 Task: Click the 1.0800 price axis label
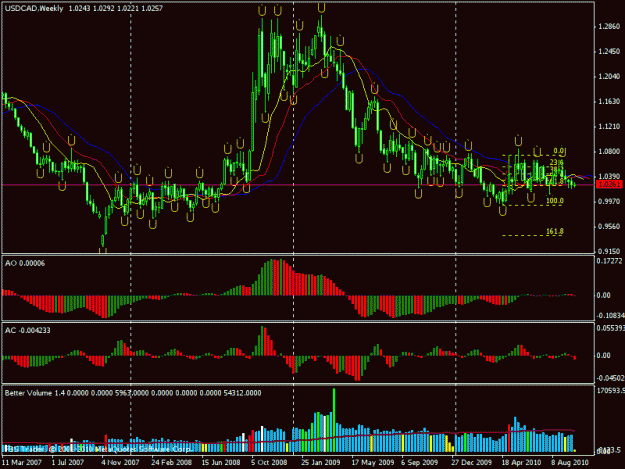coord(609,151)
